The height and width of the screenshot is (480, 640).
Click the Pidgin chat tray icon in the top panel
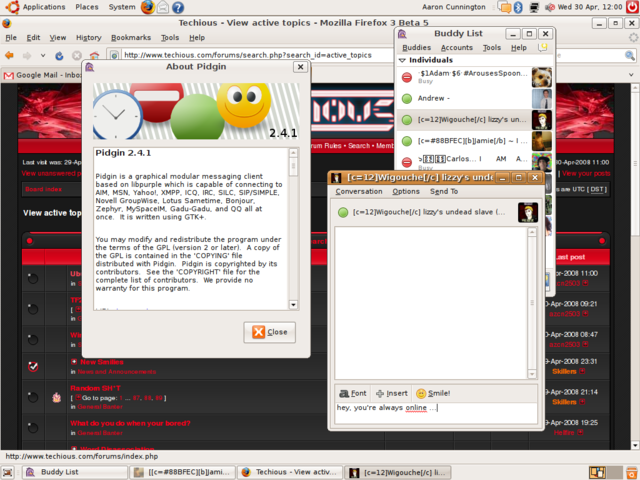point(505,7)
